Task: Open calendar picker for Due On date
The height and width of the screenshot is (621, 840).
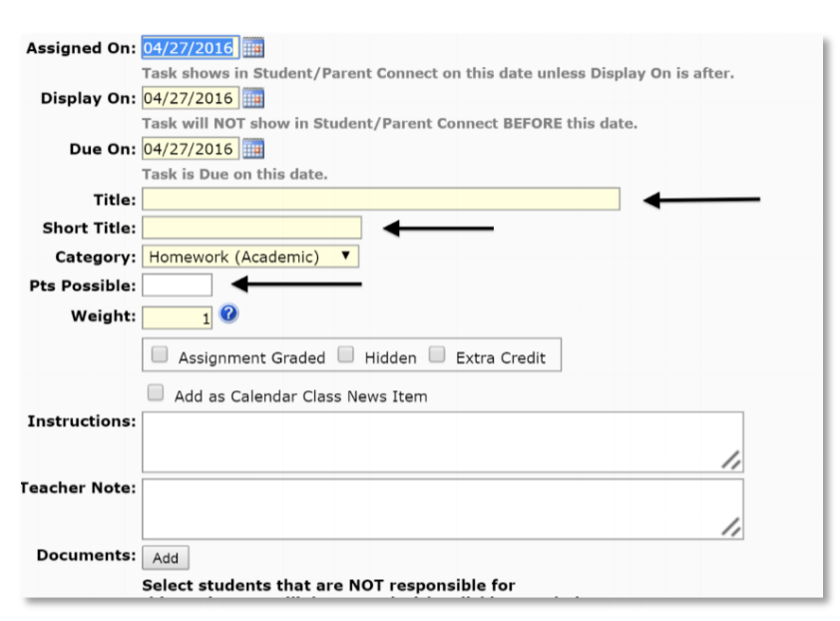Action: click(x=253, y=149)
